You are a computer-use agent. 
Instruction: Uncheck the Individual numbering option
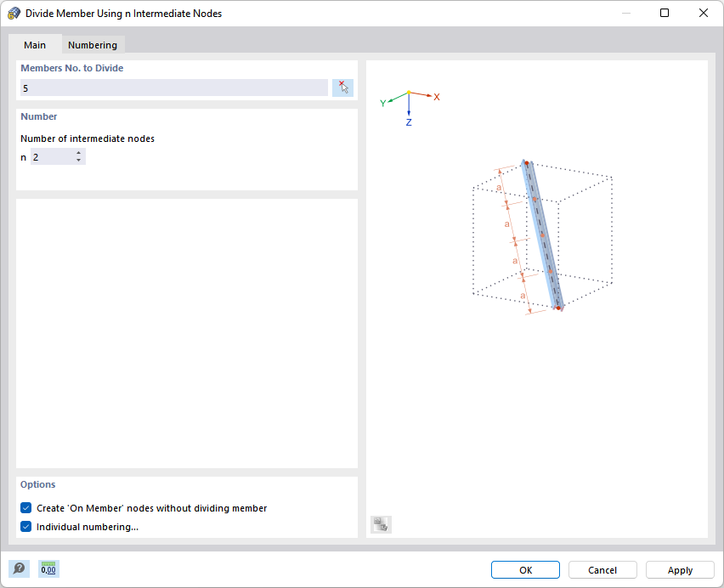(26, 527)
